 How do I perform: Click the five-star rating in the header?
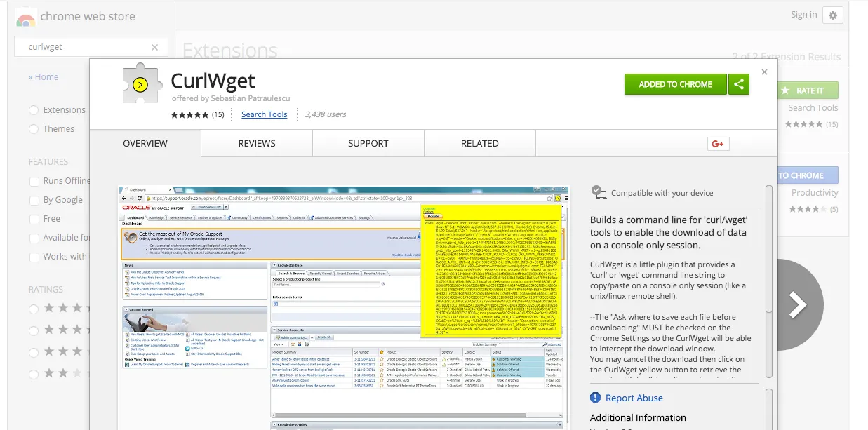[189, 114]
